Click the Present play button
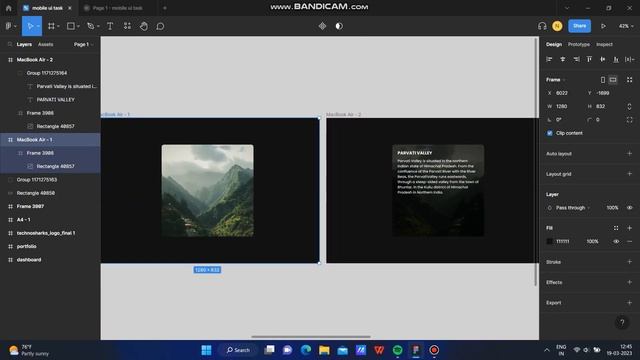This screenshot has width=640, height=360. (603, 26)
